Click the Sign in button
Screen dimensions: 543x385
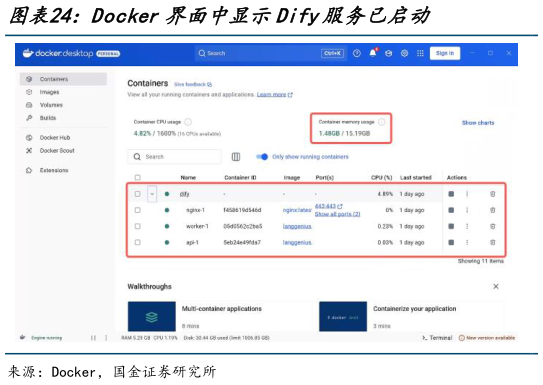tap(445, 53)
